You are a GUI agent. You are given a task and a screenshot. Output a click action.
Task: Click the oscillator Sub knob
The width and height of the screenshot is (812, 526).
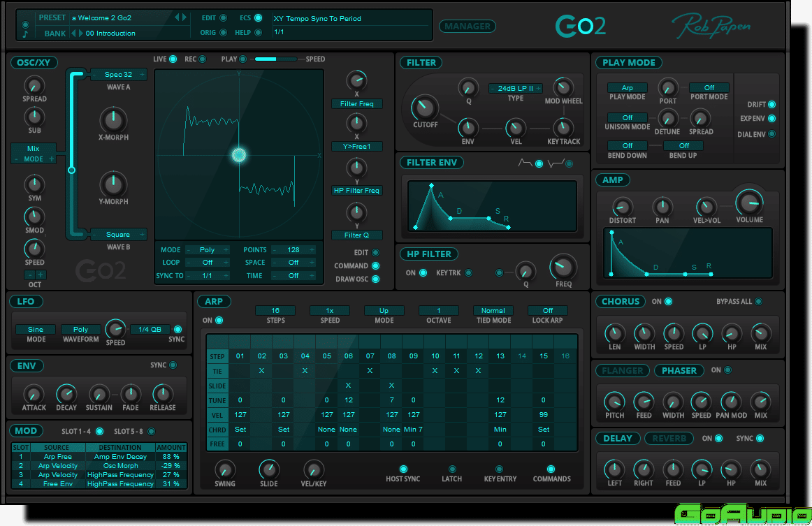click(34, 117)
